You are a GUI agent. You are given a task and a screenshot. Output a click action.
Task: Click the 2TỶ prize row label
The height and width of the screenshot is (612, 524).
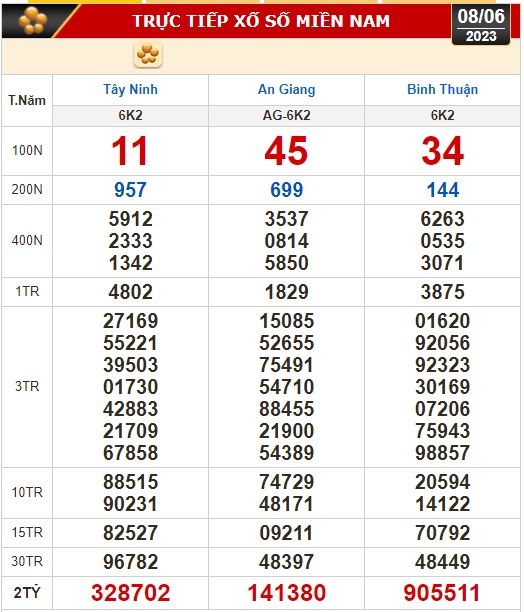27,593
